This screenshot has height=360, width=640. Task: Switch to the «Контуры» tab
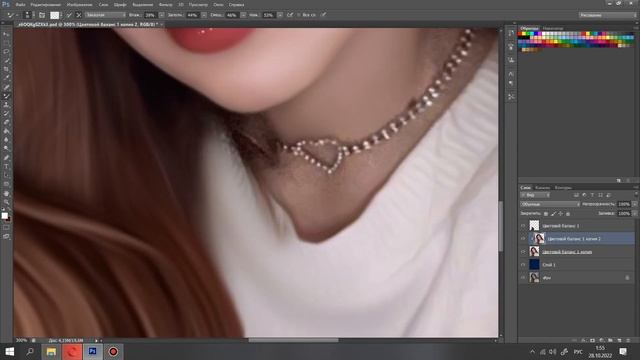(x=563, y=188)
